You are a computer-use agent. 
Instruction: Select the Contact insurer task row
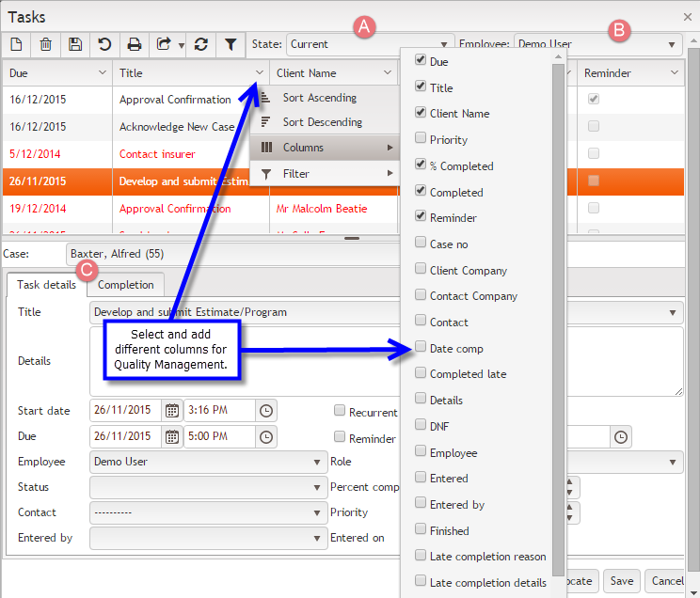pyautogui.click(x=157, y=153)
